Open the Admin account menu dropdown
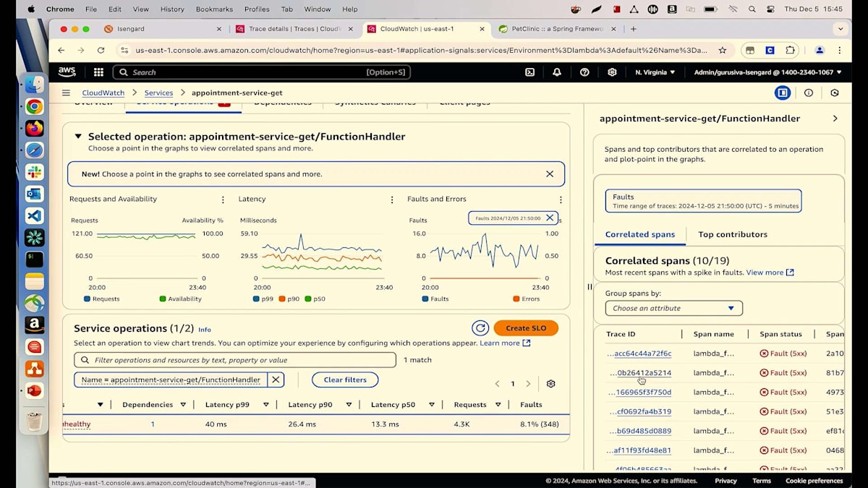868x488 pixels. click(767, 72)
